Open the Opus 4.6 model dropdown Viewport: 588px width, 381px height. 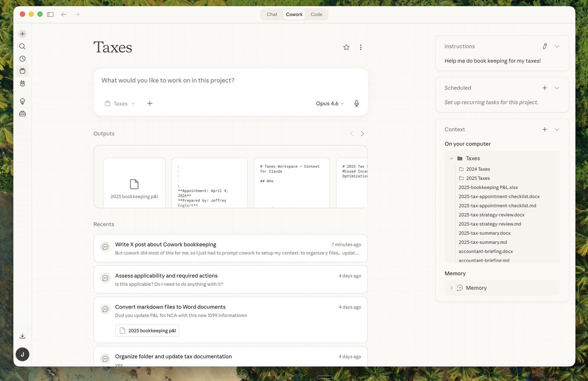[x=330, y=103]
